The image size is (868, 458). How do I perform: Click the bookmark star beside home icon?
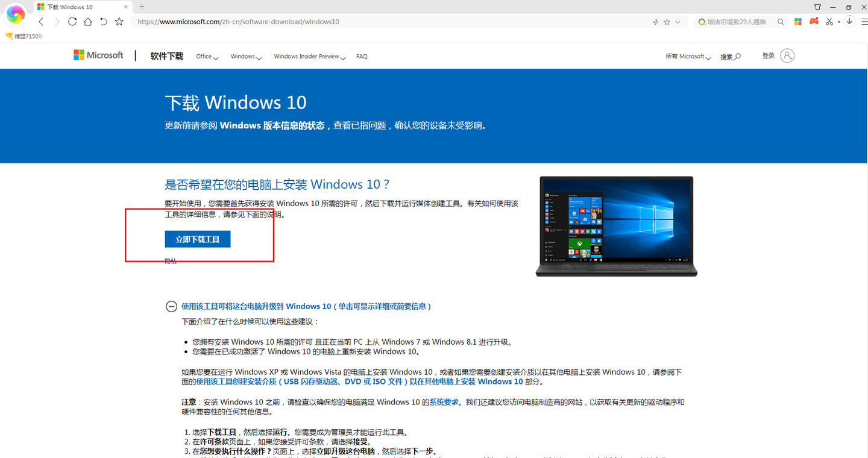point(119,22)
